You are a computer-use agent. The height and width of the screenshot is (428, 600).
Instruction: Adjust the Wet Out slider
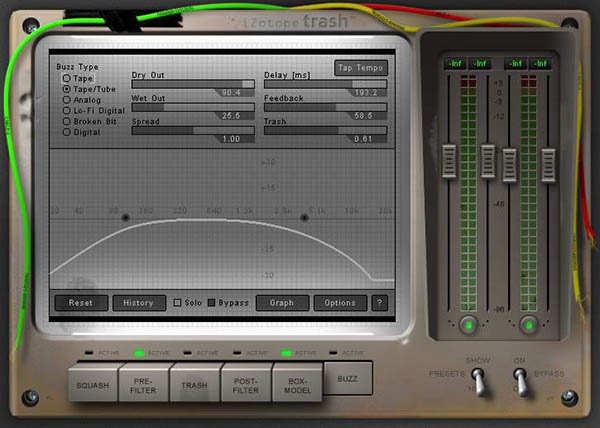tap(193, 107)
